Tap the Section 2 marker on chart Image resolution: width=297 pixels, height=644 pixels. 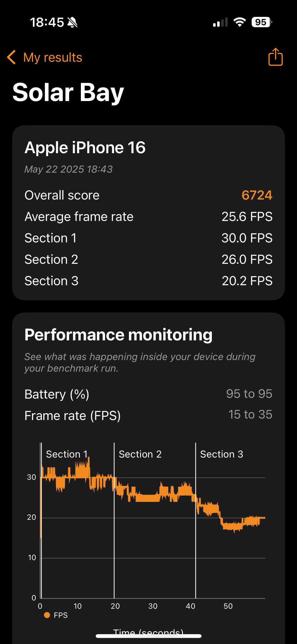tap(140, 454)
